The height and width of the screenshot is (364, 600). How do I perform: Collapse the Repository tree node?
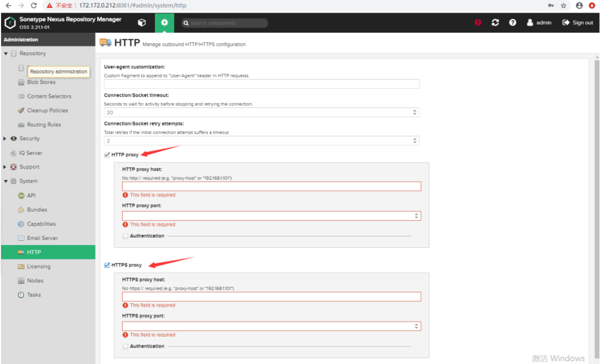(x=6, y=53)
